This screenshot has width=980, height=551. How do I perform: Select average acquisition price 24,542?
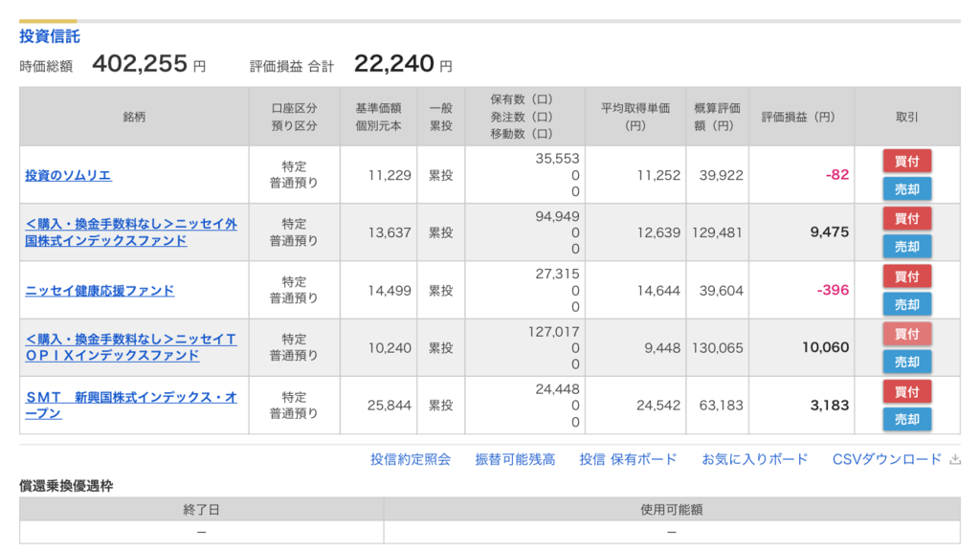coord(658,406)
